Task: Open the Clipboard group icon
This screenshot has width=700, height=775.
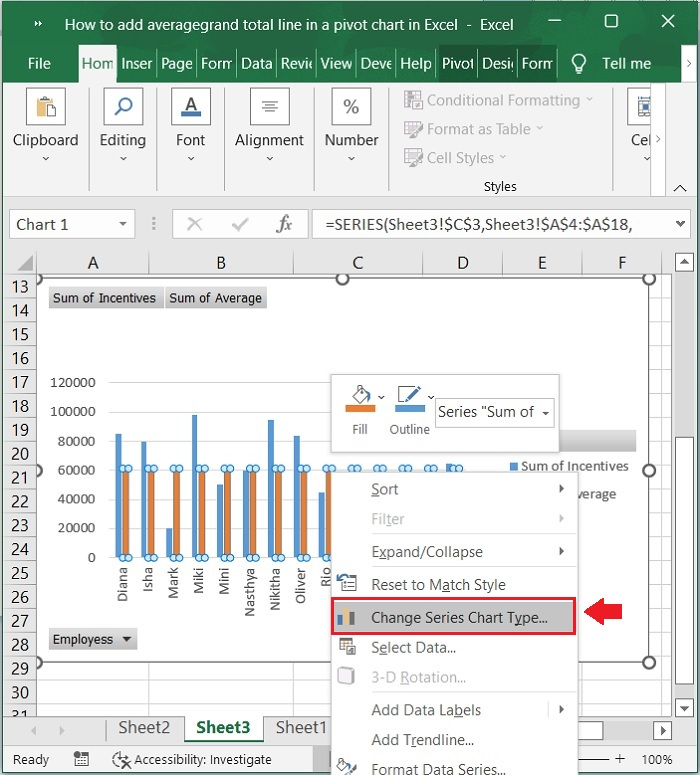Action: 45,108
